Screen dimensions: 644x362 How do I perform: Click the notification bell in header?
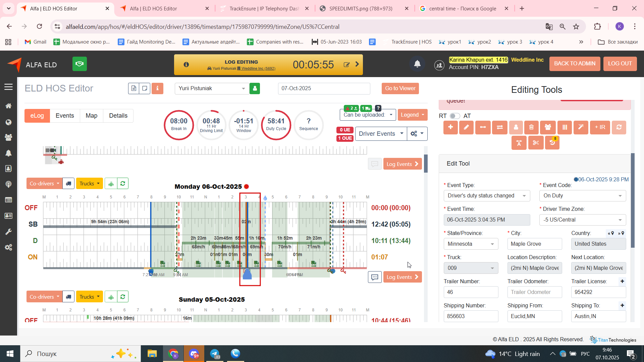point(417,64)
